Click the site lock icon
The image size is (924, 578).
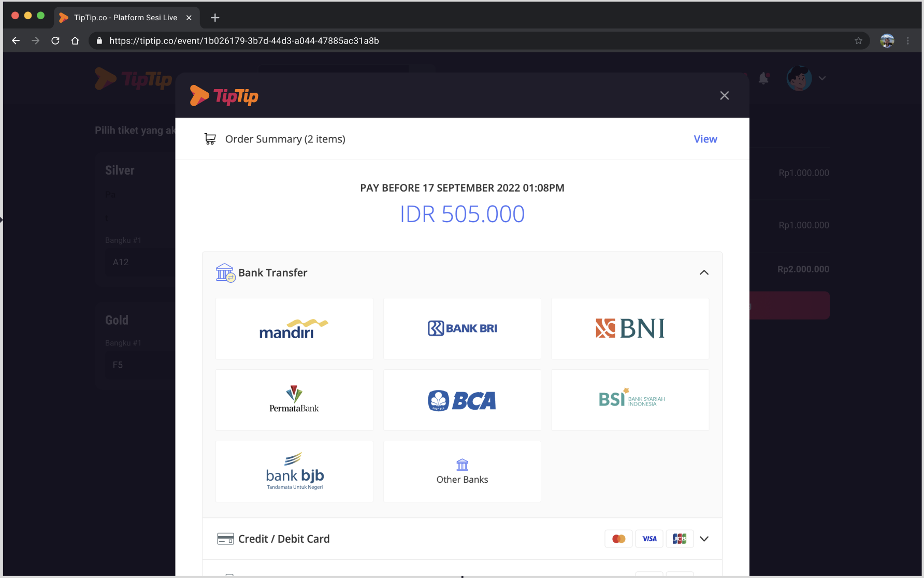coord(99,40)
